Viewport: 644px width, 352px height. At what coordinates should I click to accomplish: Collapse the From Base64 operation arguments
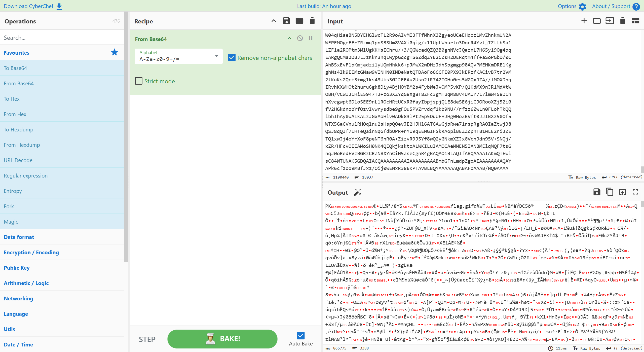point(289,38)
